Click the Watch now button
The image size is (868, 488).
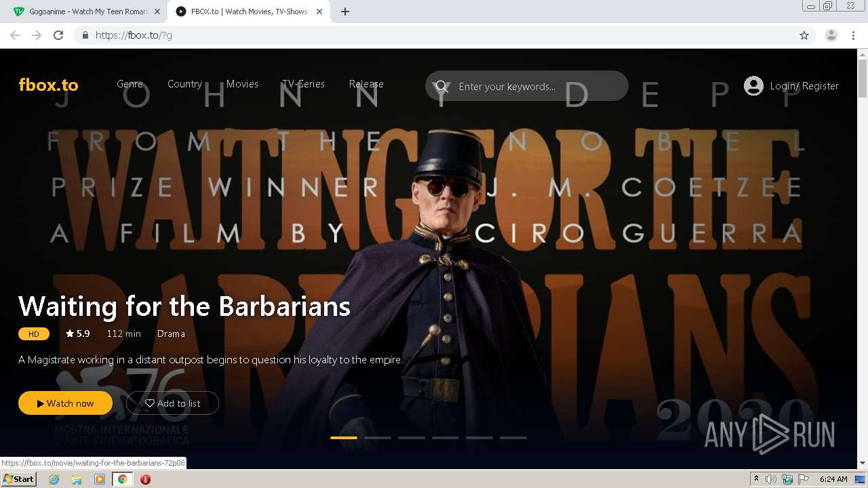tap(65, 403)
